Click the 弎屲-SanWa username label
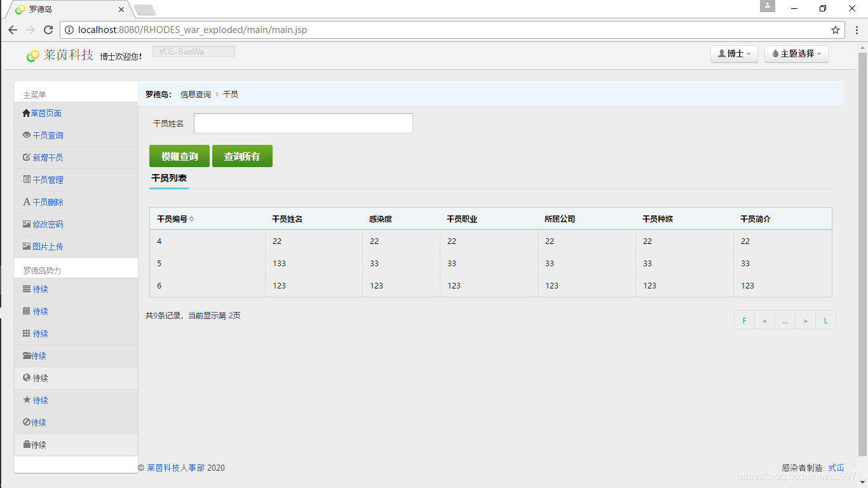This screenshot has width=868, height=488. pyautogui.click(x=194, y=51)
